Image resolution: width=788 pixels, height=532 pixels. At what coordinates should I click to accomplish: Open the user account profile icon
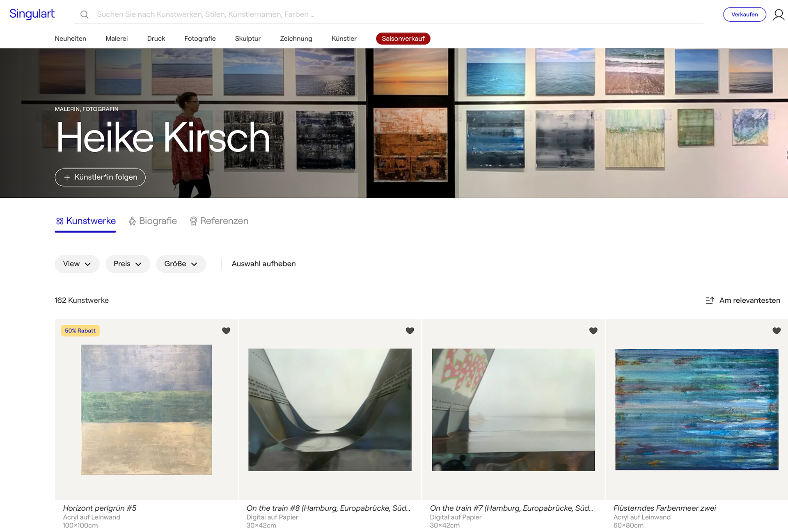click(778, 15)
